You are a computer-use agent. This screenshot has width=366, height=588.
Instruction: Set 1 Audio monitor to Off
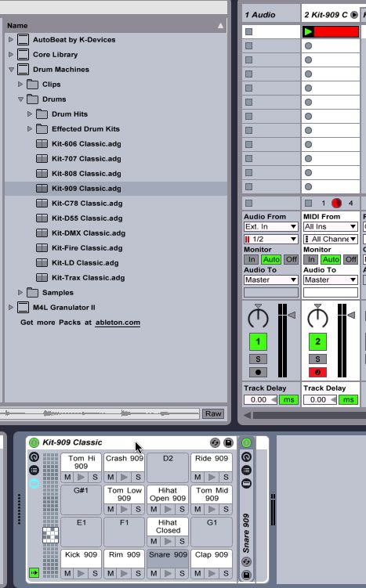(x=292, y=259)
